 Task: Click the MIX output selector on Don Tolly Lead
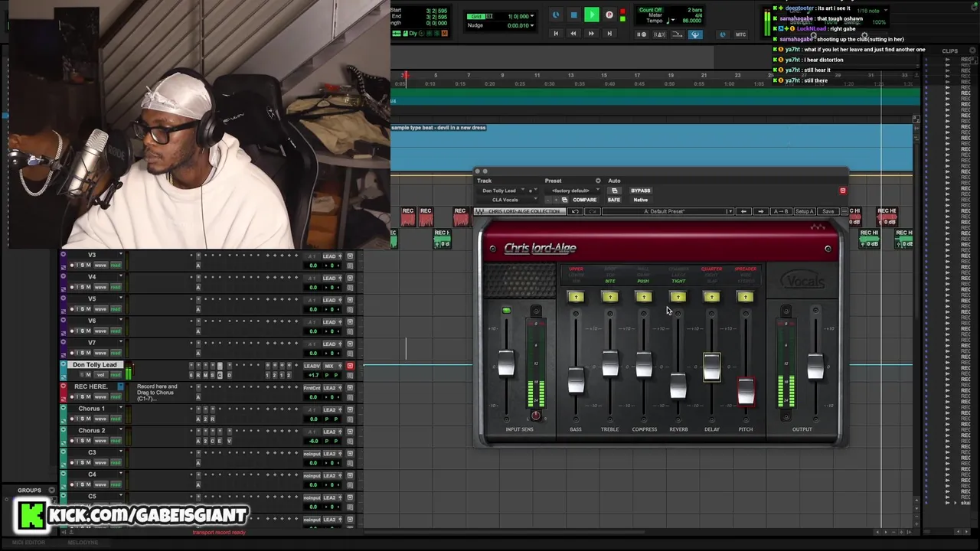point(329,366)
